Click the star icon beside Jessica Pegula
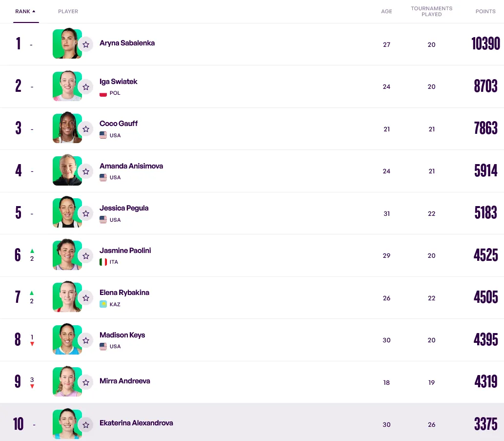The width and height of the screenshot is (504, 441). coord(86,213)
